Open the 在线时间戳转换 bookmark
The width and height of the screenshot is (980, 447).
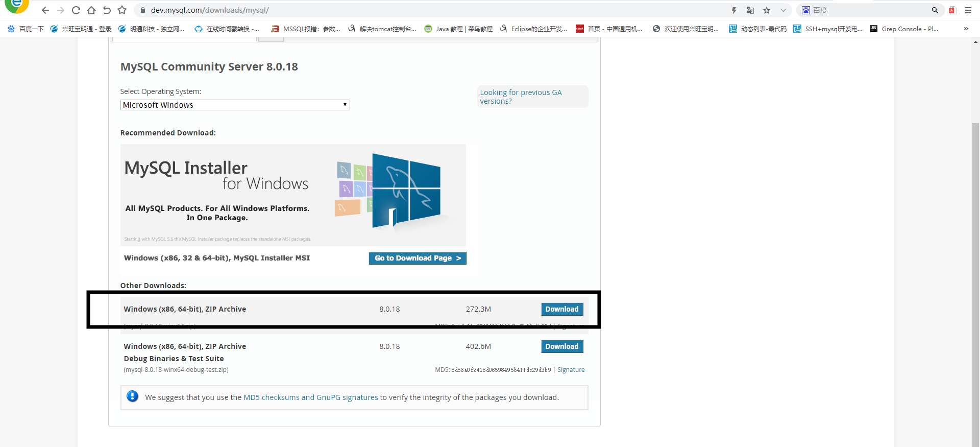[227, 29]
